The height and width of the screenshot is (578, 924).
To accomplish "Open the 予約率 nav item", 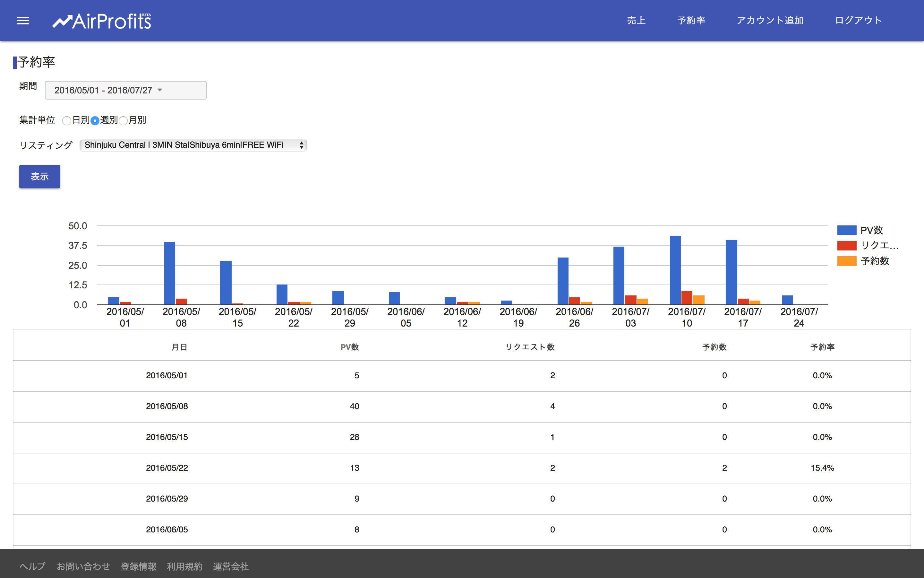I will click(691, 20).
